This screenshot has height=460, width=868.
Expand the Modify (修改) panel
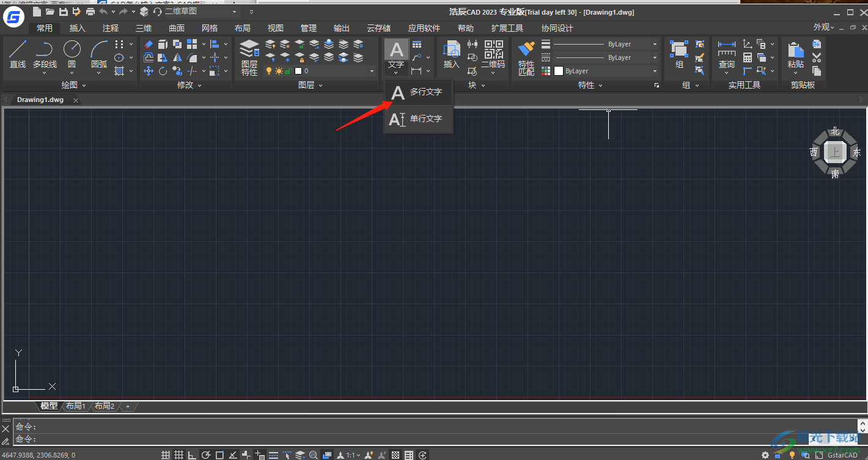pos(189,85)
